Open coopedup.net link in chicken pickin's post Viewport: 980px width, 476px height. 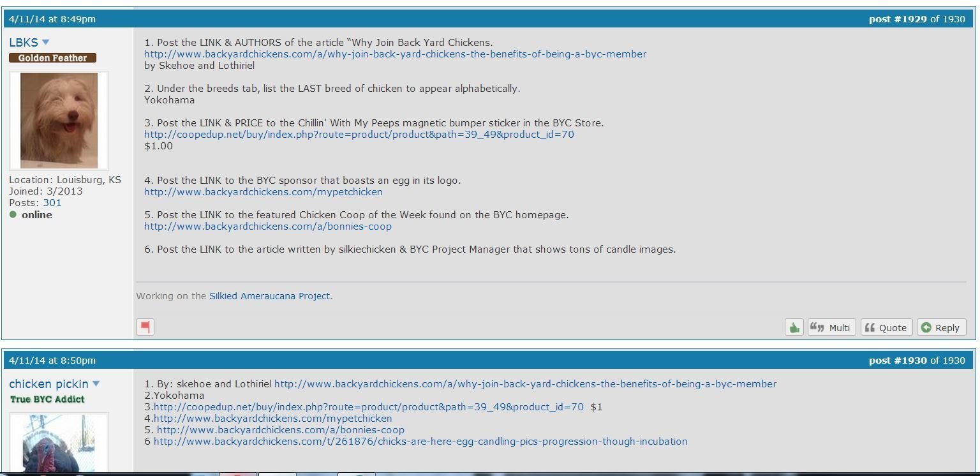[x=369, y=407]
